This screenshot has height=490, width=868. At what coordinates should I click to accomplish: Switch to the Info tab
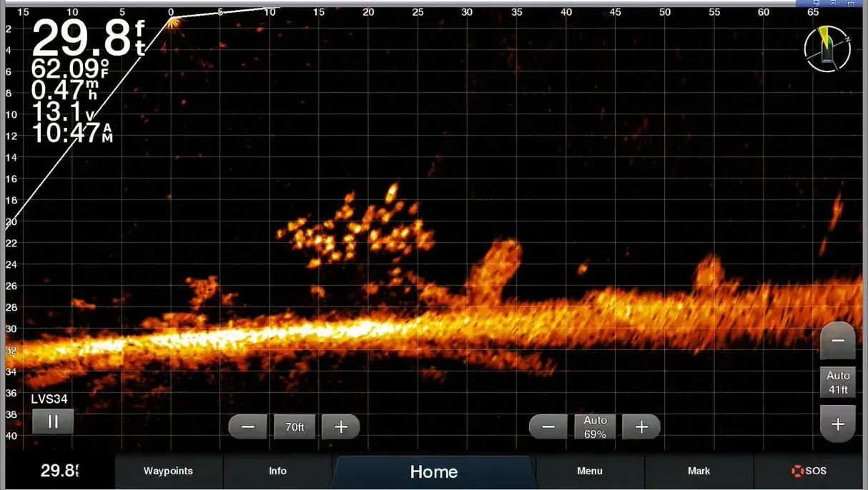pos(277,471)
